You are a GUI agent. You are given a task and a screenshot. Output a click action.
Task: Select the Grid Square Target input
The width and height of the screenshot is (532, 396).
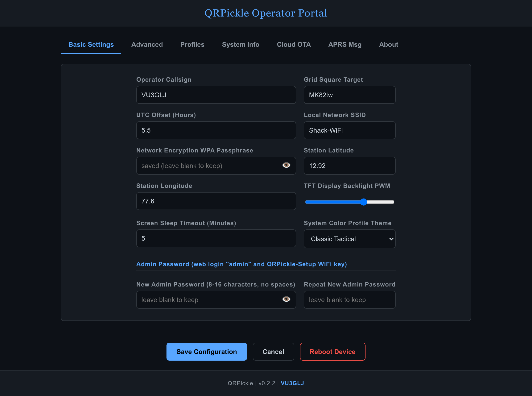349,95
